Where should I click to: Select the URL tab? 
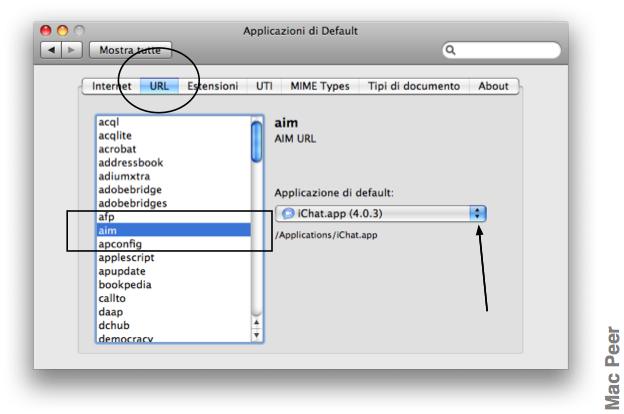pyautogui.click(x=159, y=86)
